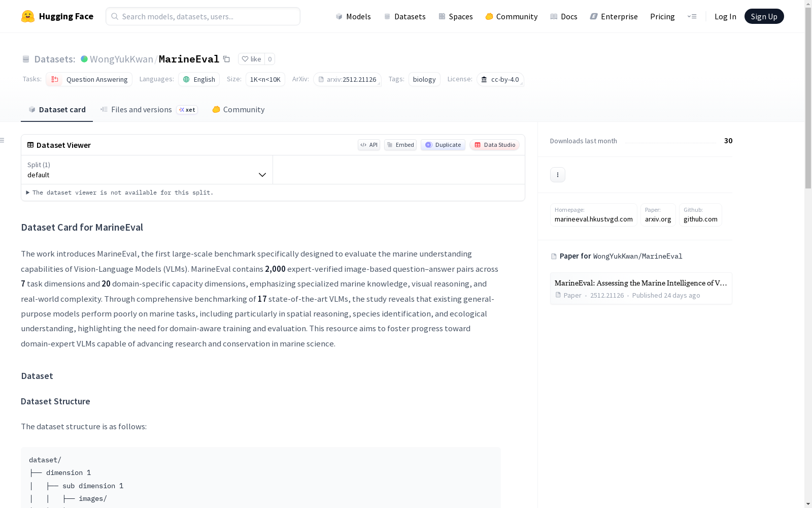
Task: Open the WongYukKwan profile link
Action: pyautogui.click(x=121, y=59)
